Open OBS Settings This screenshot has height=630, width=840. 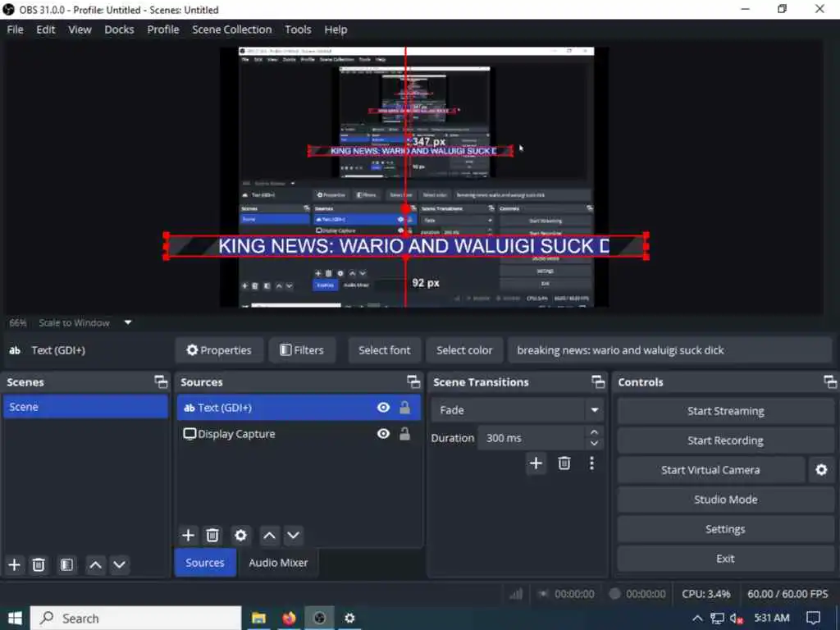click(726, 529)
